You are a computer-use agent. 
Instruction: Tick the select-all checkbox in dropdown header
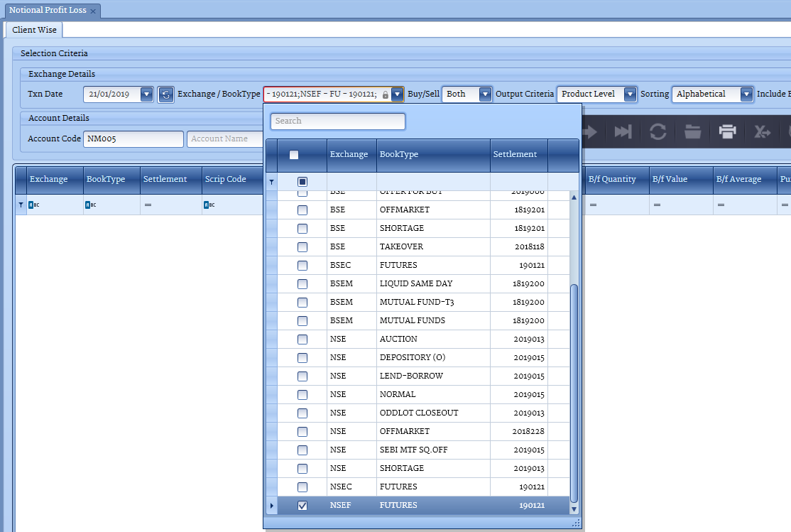pos(294,155)
